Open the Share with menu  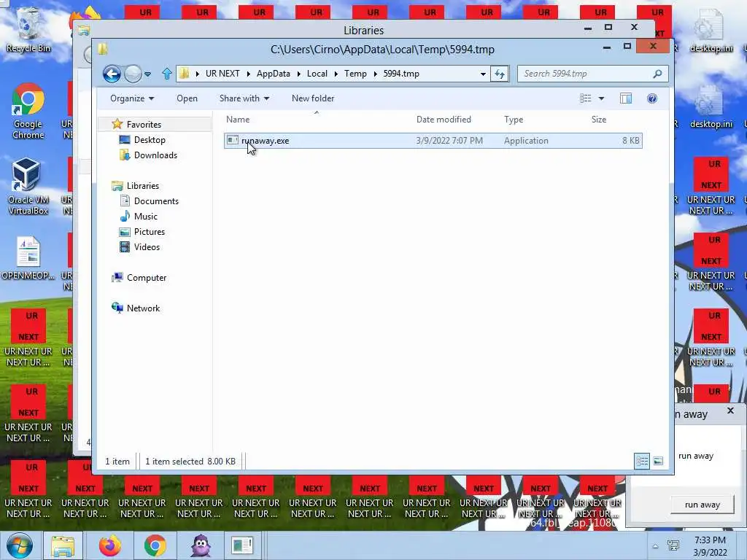[244, 98]
